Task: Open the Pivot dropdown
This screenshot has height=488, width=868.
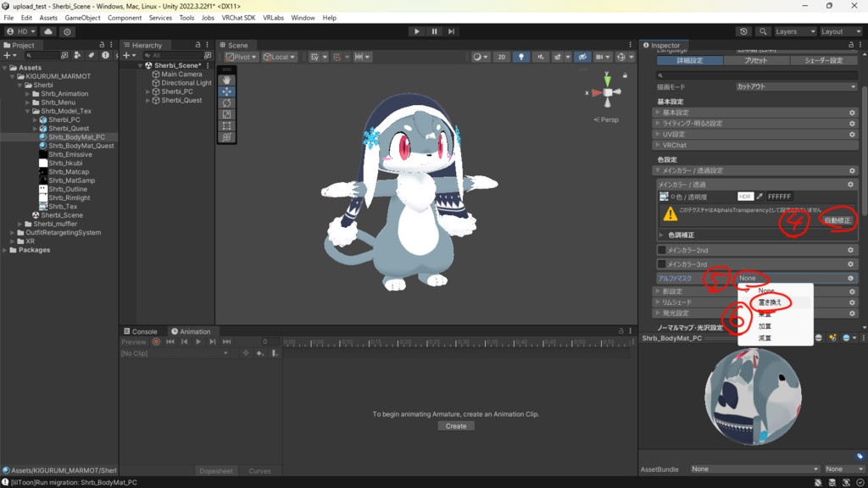Action: (x=242, y=57)
